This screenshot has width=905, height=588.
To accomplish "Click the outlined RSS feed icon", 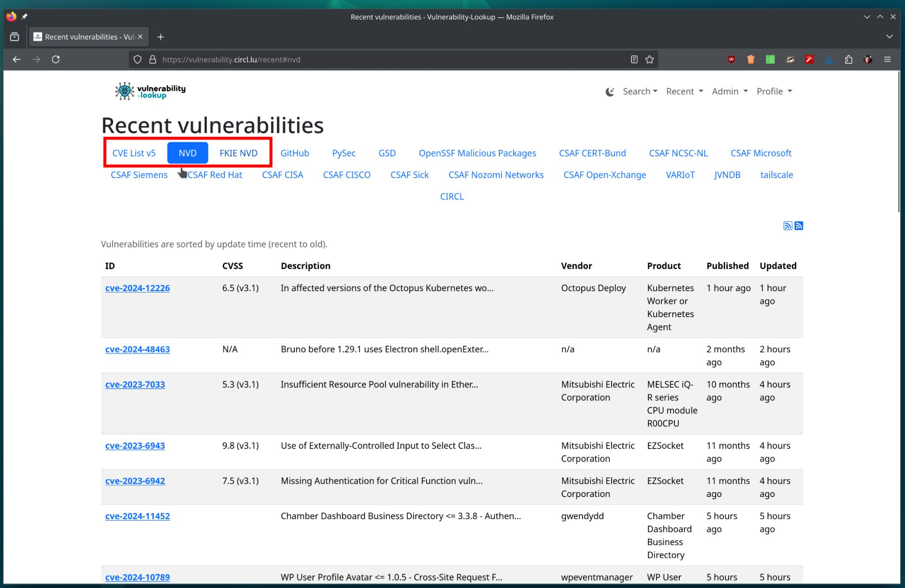I will (x=787, y=226).
